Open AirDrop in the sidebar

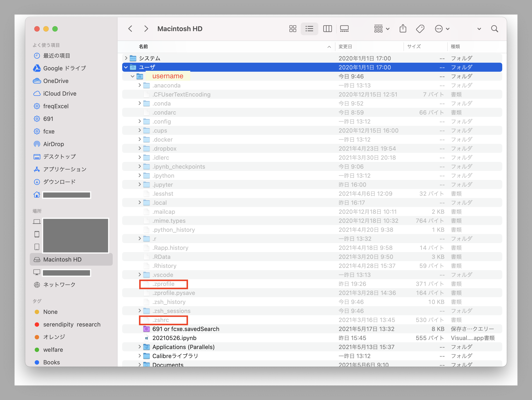53,144
